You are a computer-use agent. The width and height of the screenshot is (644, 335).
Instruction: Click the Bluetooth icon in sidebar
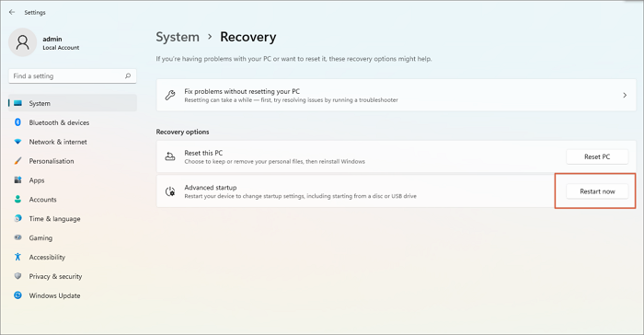coord(17,122)
